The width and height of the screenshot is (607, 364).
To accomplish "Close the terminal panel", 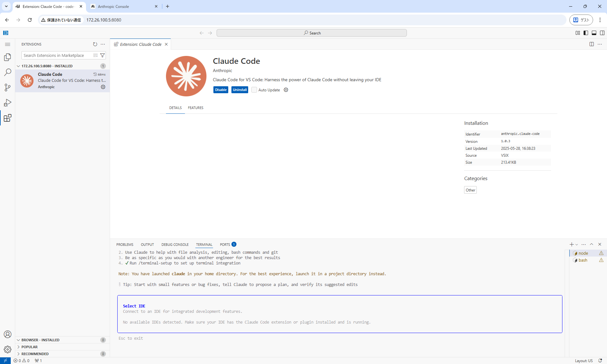I will click(x=600, y=244).
